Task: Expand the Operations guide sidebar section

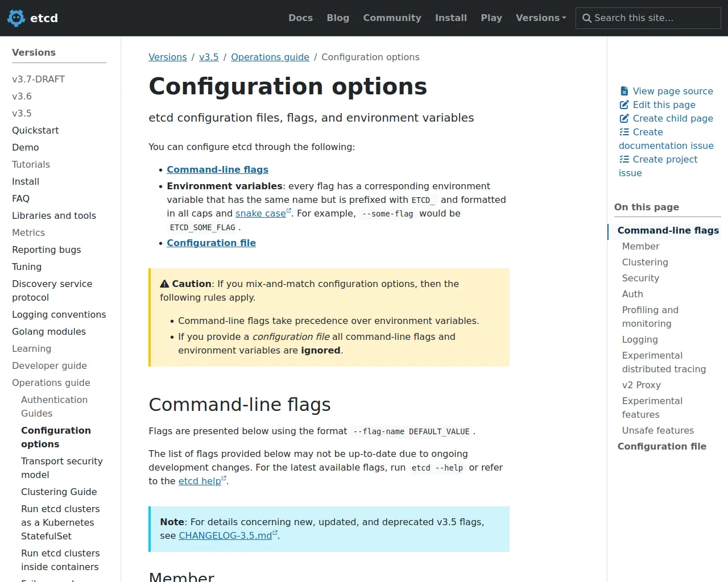Action: 51,383
